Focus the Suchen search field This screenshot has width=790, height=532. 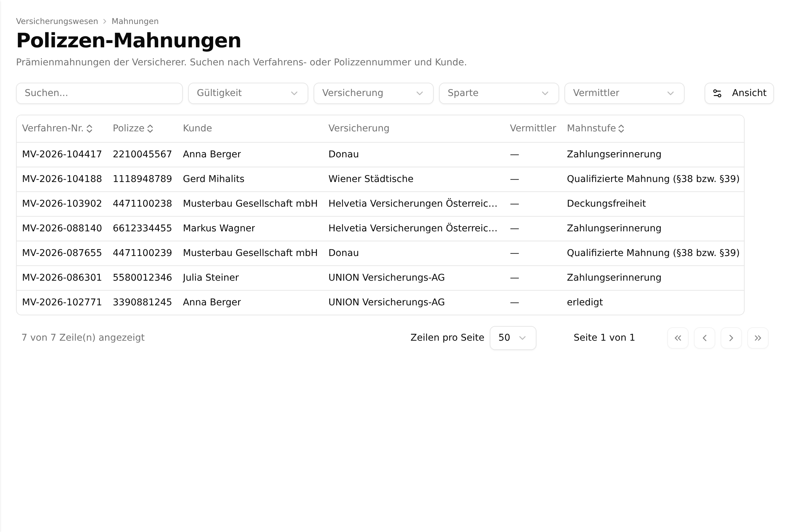tap(99, 93)
